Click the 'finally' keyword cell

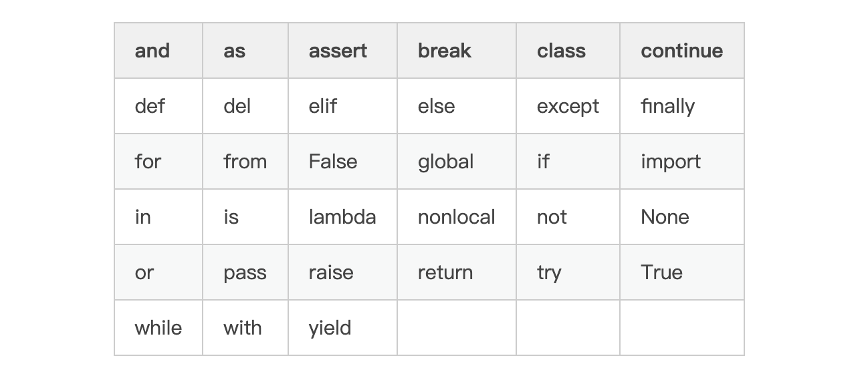tap(667, 106)
